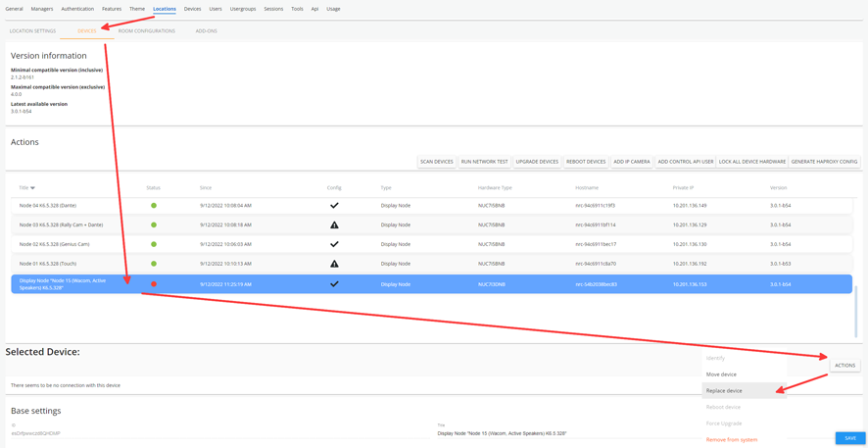Click the Config column header
Viewport: 868px width, 448px height.
pyautogui.click(x=334, y=187)
